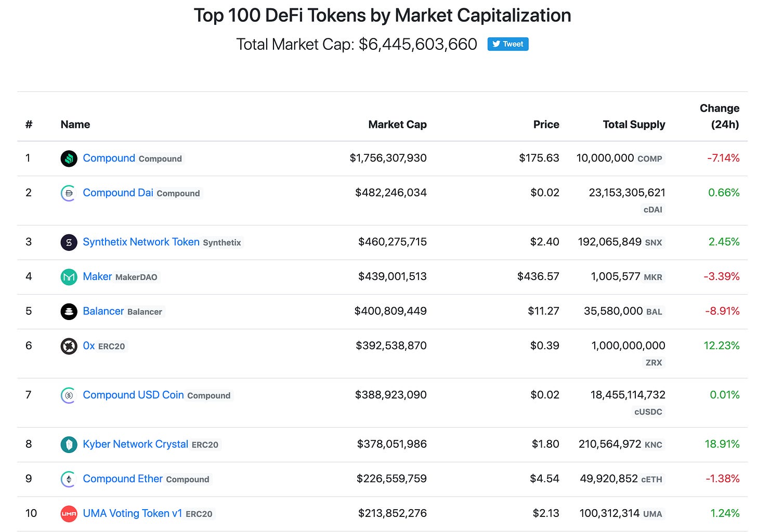
Task: Sort by the Market Cap column header
Action: tap(397, 125)
